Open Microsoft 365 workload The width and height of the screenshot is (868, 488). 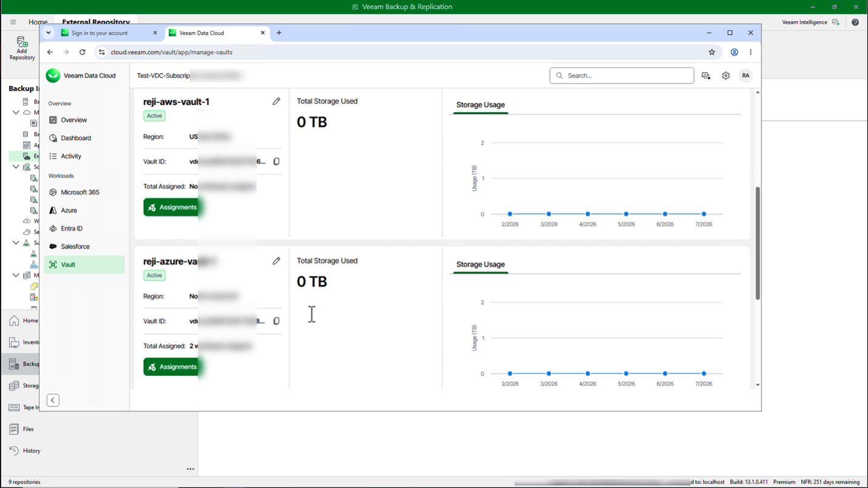click(x=84, y=192)
